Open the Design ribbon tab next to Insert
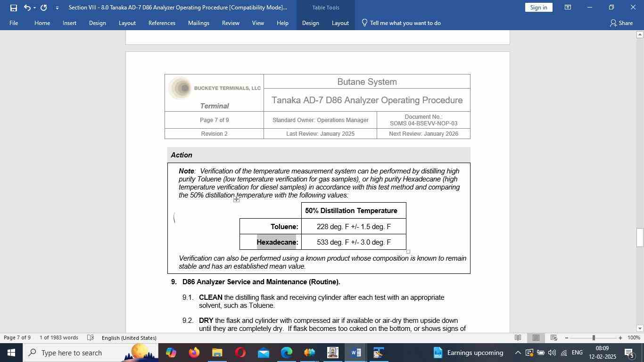 click(97, 23)
